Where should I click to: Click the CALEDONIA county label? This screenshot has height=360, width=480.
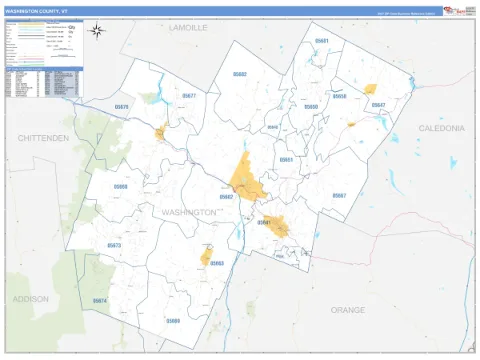tap(441, 128)
